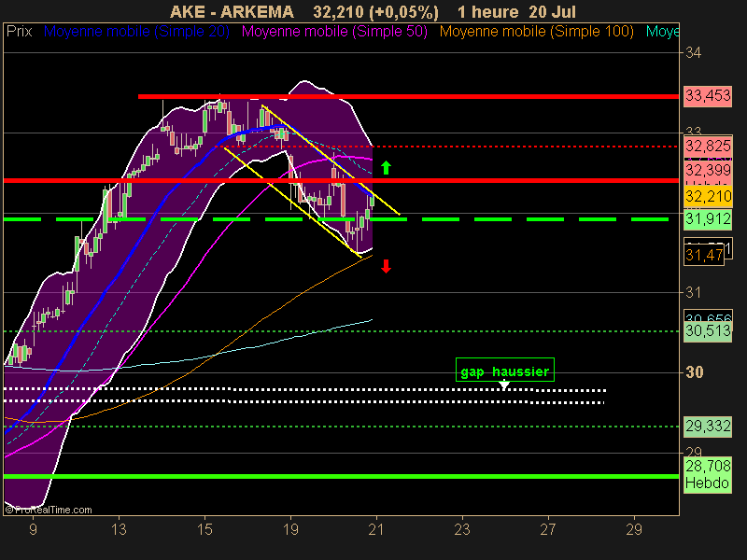This screenshot has width=747, height=560.
Task: Select the 'gap haussier' annotation label
Action: [x=505, y=370]
